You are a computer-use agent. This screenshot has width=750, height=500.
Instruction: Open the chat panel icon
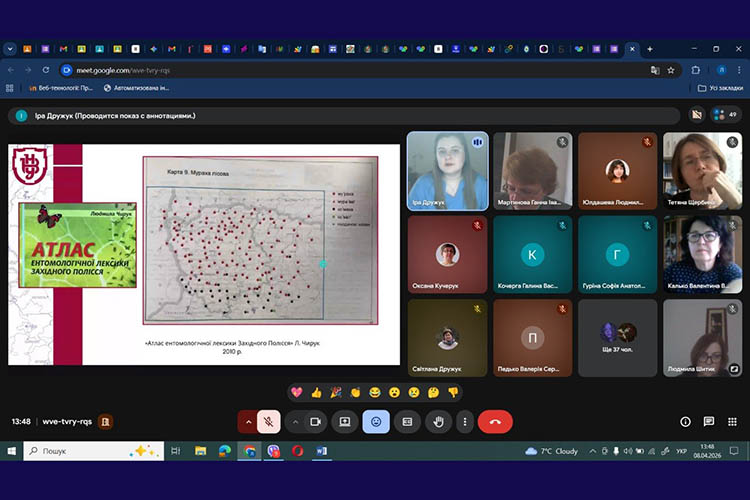click(x=708, y=422)
